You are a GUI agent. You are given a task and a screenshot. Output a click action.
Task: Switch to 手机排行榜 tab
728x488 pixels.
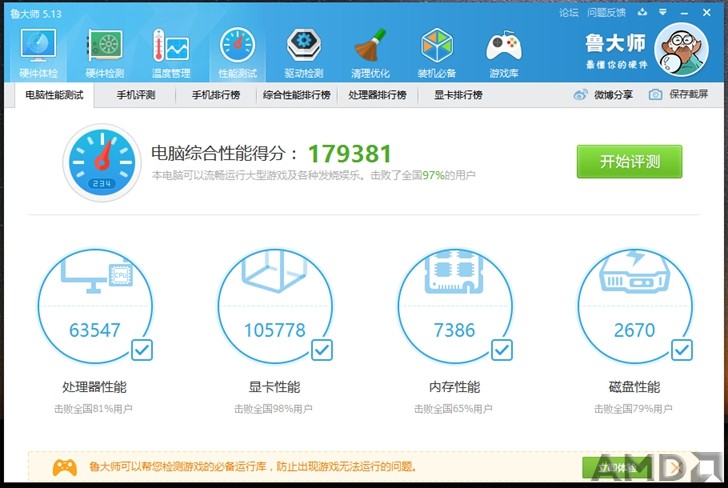click(216, 95)
